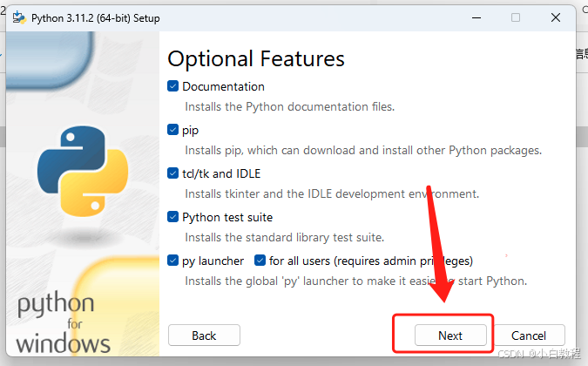The width and height of the screenshot is (588, 366).
Task: Toggle the pip checkbox
Action: click(x=172, y=130)
